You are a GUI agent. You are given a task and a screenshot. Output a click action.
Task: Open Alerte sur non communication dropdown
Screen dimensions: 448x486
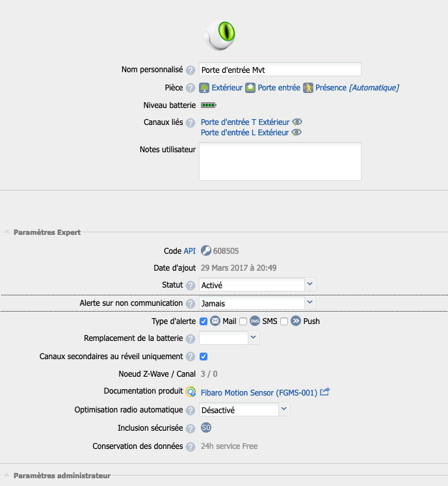click(x=257, y=303)
